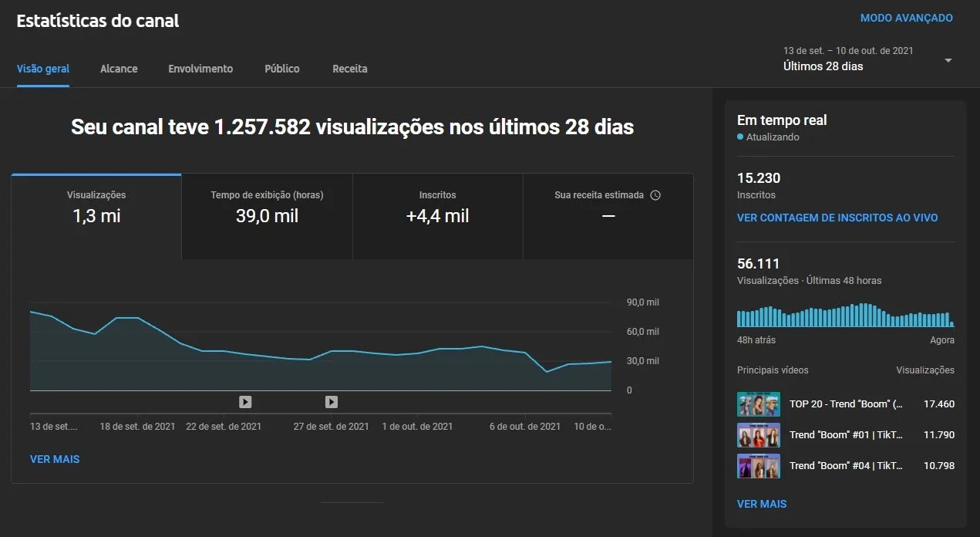Screen dimensions: 980x537
Task: Click the TOP 20 - Trend "Boom" title
Action: coord(846,404)
